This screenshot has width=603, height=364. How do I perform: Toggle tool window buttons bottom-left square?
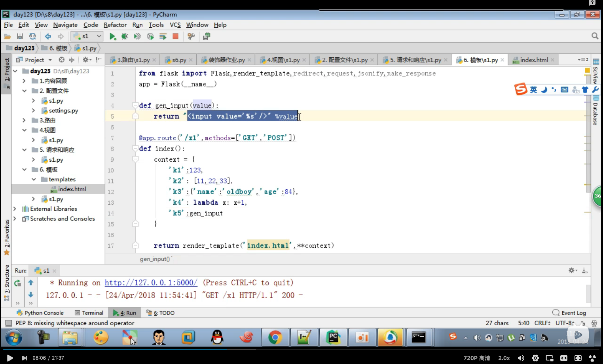[x=8, y=323]
